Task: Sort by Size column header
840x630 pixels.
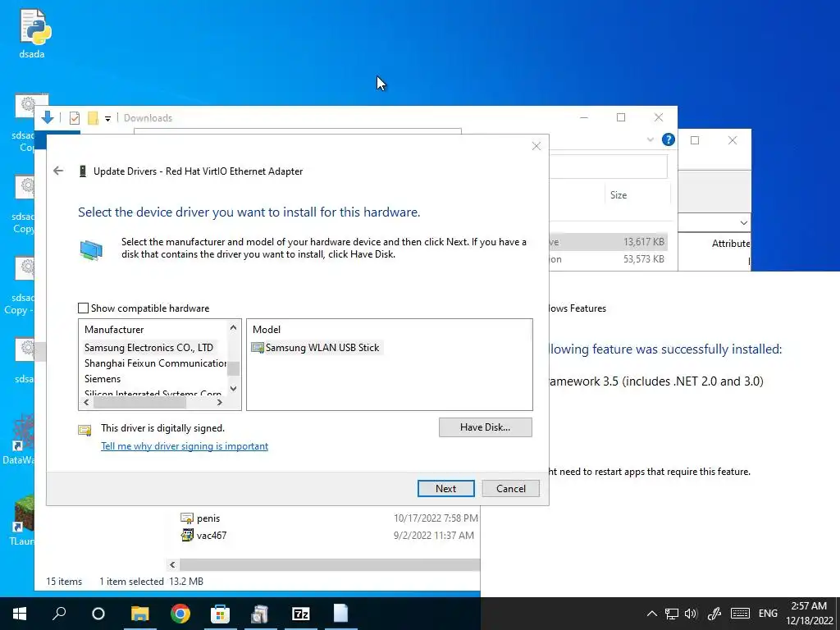Action: coord(619,195)
